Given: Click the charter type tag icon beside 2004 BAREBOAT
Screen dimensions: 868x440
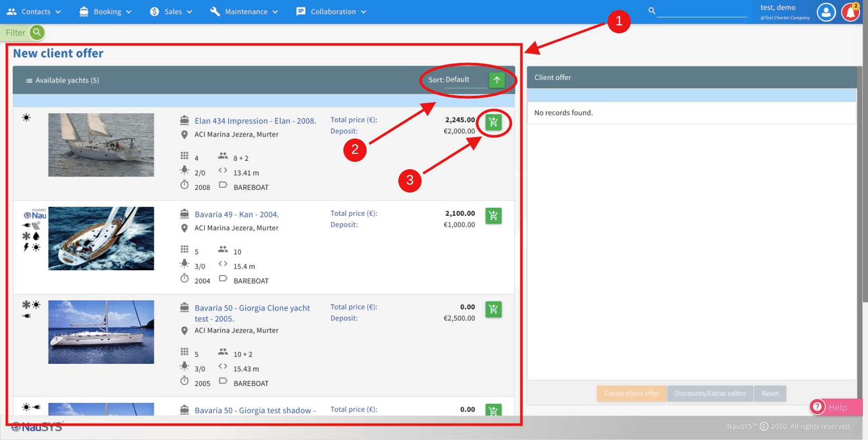Looking at the screenshot, I should 223,278.
